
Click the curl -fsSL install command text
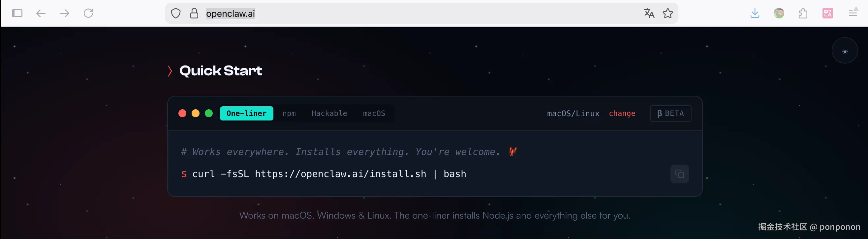(329, 174)
